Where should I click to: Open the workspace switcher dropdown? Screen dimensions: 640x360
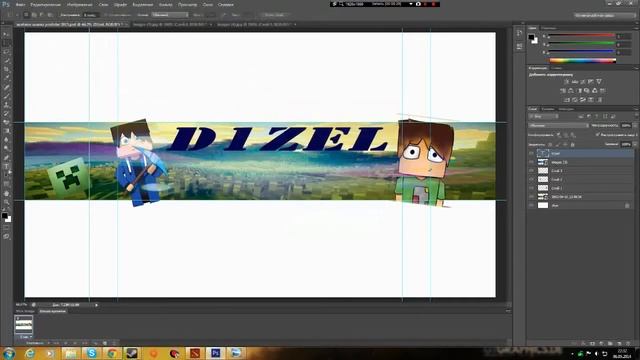click(604, 15)
